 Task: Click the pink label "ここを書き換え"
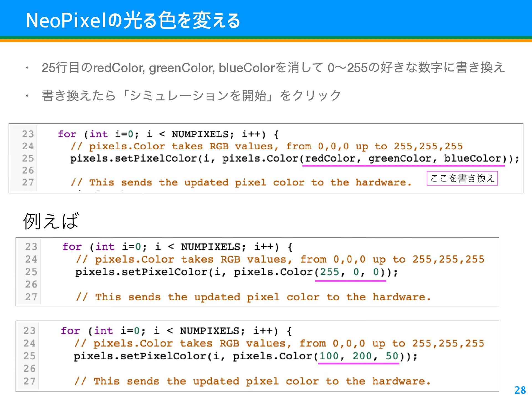(x=462, y=178)
